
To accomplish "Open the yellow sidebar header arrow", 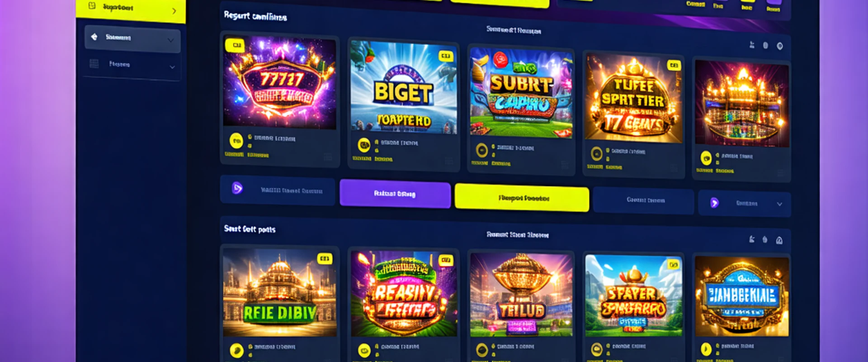I will [174, 11].
